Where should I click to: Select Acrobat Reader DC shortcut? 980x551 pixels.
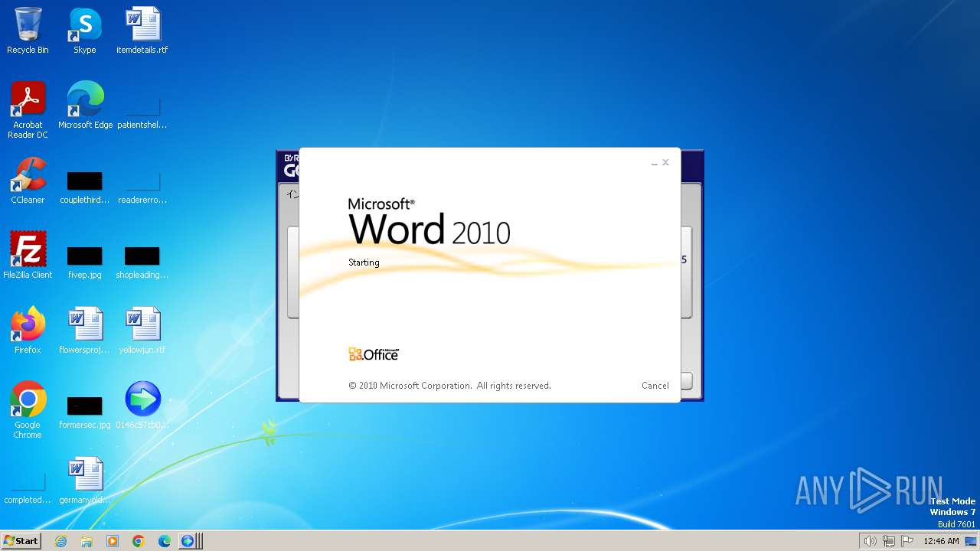(x=28, y=110)
